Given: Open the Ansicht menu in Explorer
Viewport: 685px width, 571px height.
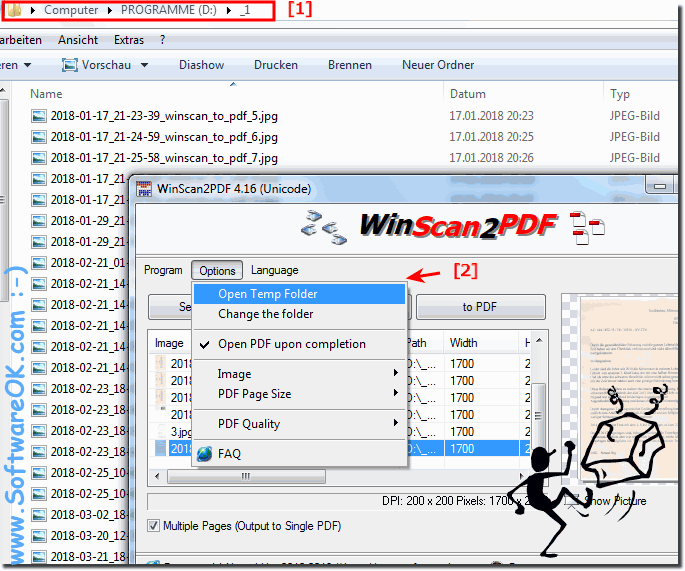Looking at the screenshot, I should pos(78,40).
